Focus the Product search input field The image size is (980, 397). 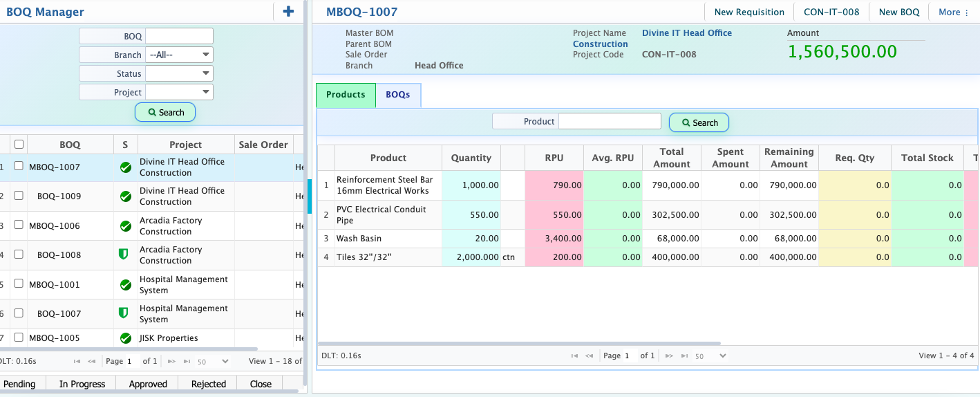point(610,121)
